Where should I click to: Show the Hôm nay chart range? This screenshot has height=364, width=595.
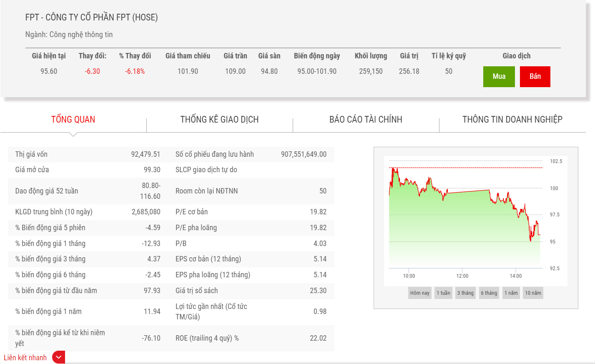tap(419, 293)
